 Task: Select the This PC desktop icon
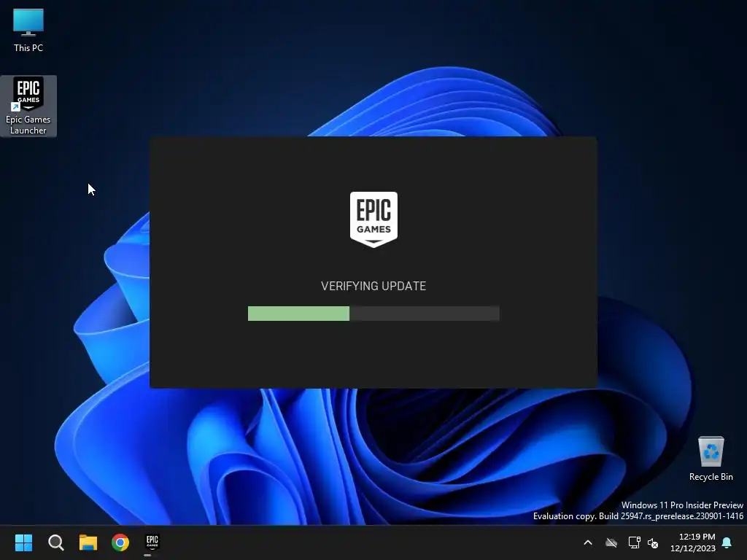[x=28, y=29]
